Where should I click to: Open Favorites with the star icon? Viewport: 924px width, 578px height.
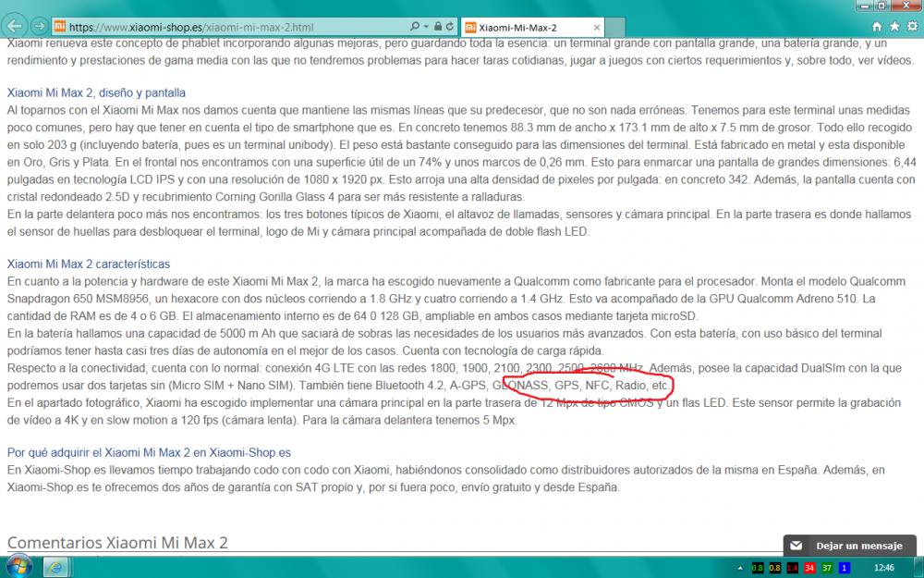pyautogui.click(x=894, y=27)
